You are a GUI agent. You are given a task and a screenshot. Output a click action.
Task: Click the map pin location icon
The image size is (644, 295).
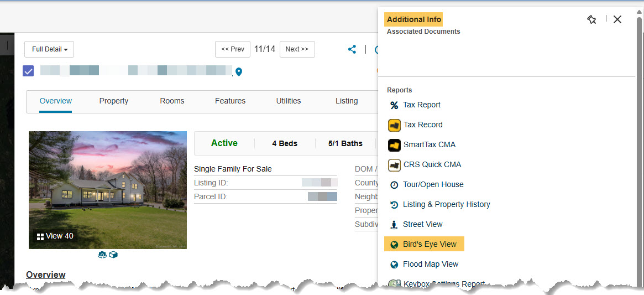click(239, 72)
